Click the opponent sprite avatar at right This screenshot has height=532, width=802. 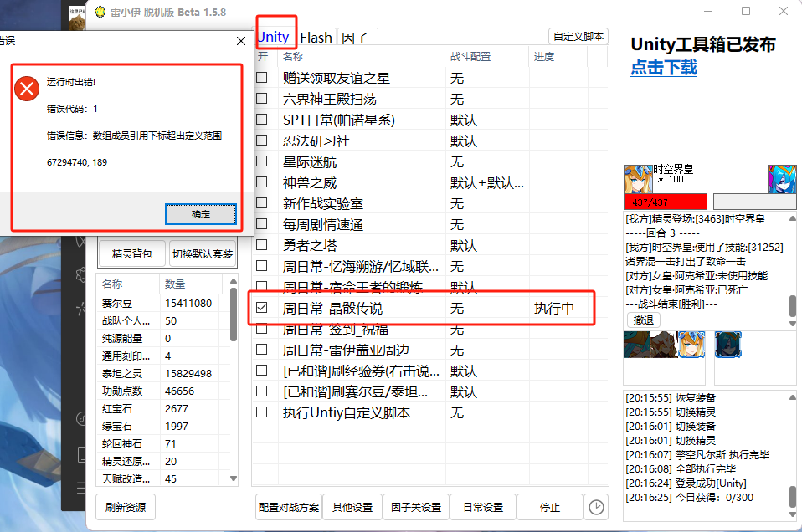(x=781, y=179)
